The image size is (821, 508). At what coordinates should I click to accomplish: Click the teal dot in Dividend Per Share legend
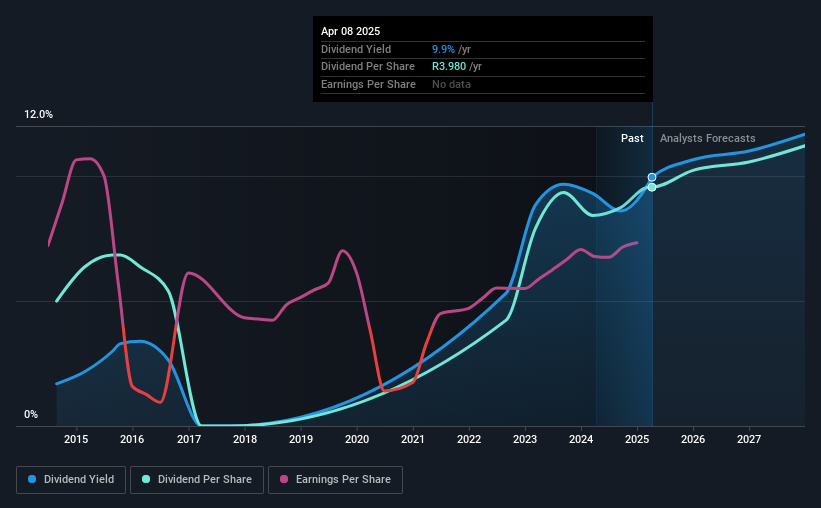tap(146, 479)
